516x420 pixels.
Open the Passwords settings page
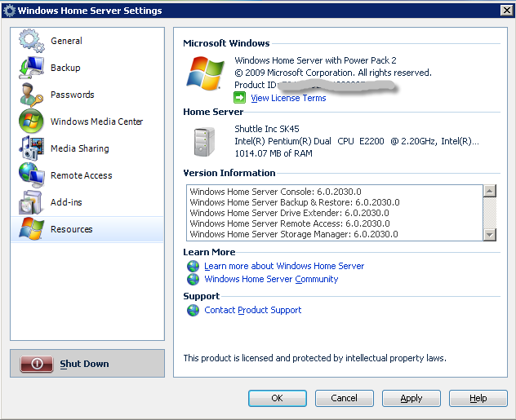click(x=87, y=95)
